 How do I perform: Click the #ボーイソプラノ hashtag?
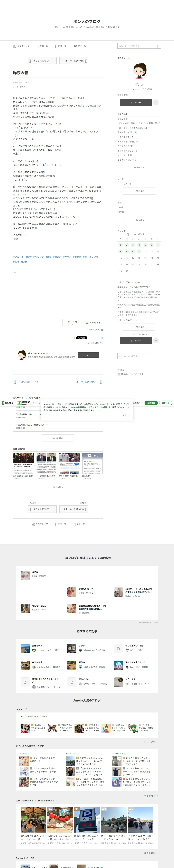click(92, 257)
